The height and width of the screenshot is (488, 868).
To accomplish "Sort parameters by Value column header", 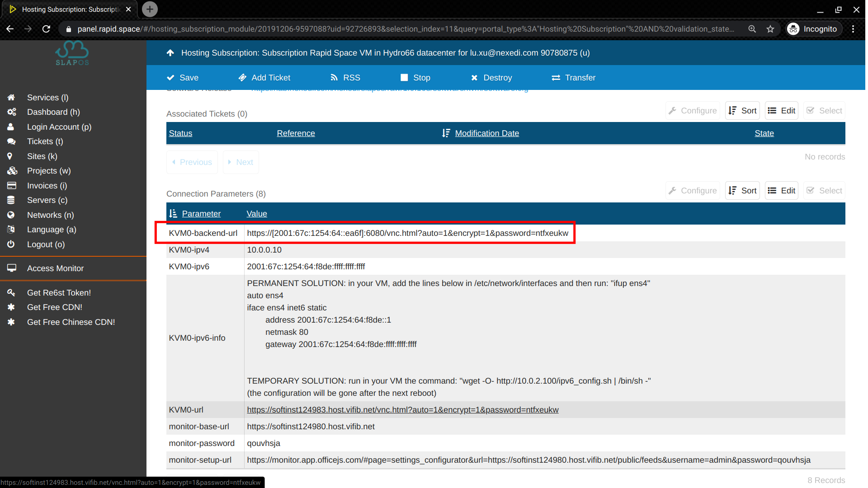I will [257, 214].
